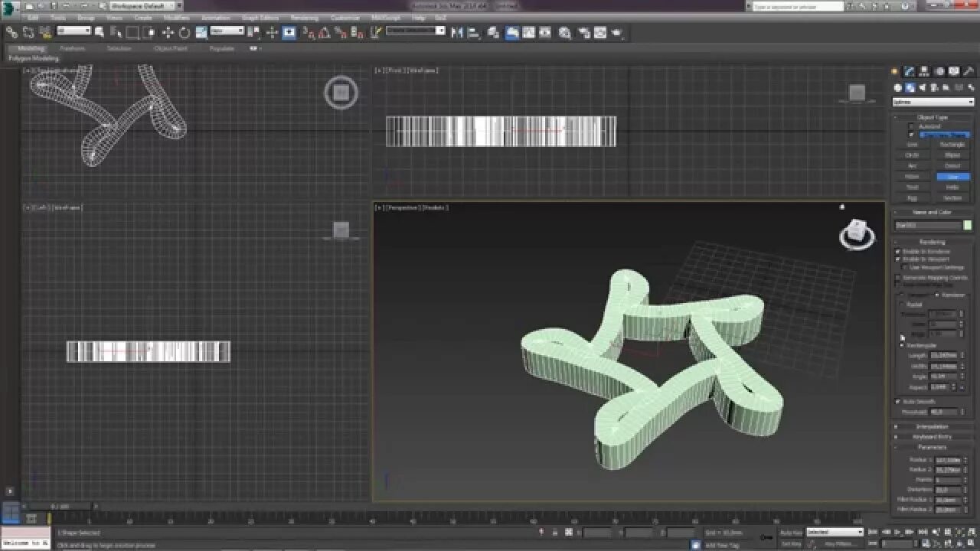The image size is (980, 551).
Task: Select the Rotate transform tool
Action: coord(185,32)
